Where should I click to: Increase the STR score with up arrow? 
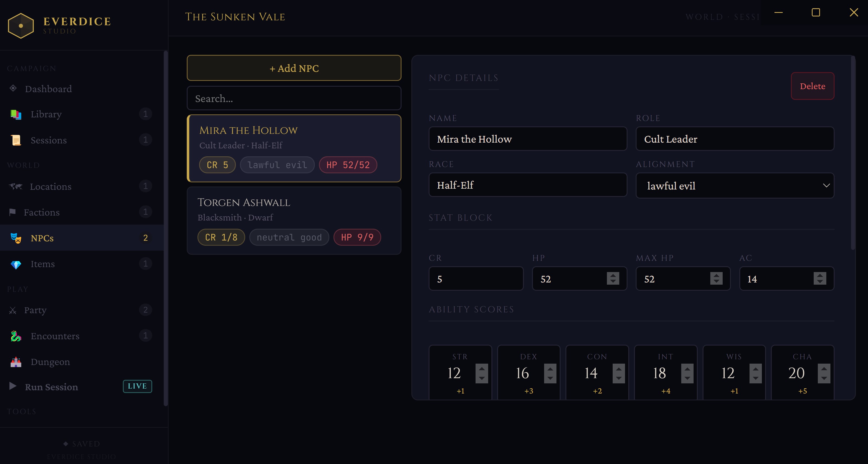482,369
